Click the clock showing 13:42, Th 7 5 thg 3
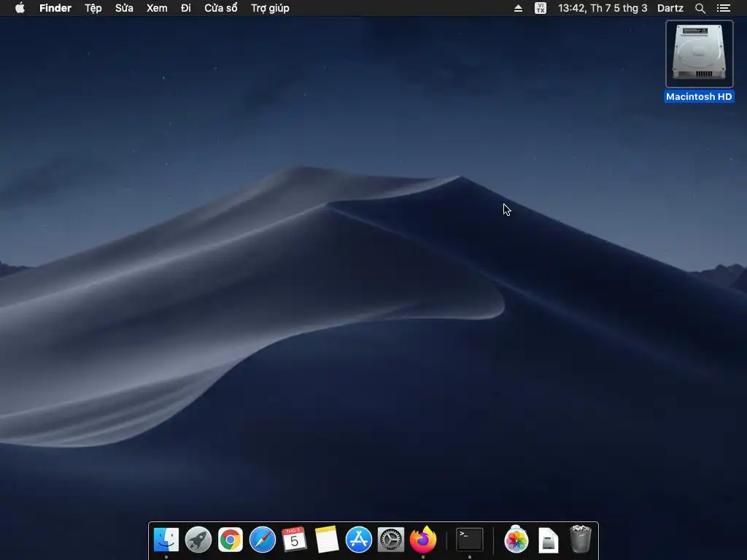The width and height of the screenshot is (747, 560). 603,8
